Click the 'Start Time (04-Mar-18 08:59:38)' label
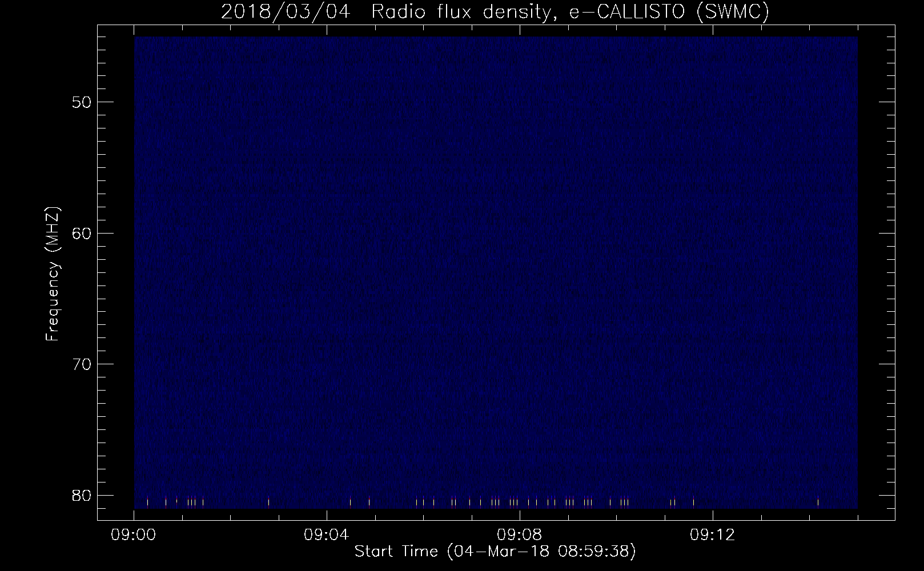This screenshot has width=924, height=571. (x=495, y=552)
